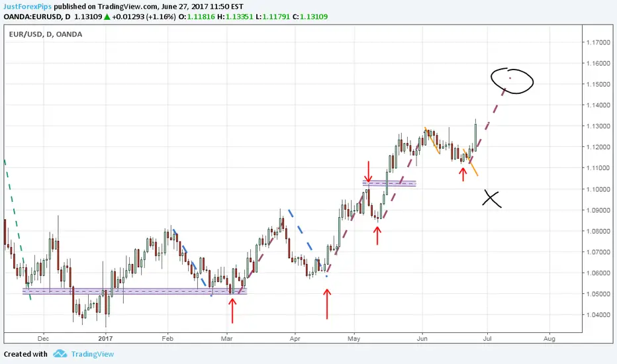Click the close value C:1.13109
The width and height of the screenshot is (617, 364).
tap(310, 17)
